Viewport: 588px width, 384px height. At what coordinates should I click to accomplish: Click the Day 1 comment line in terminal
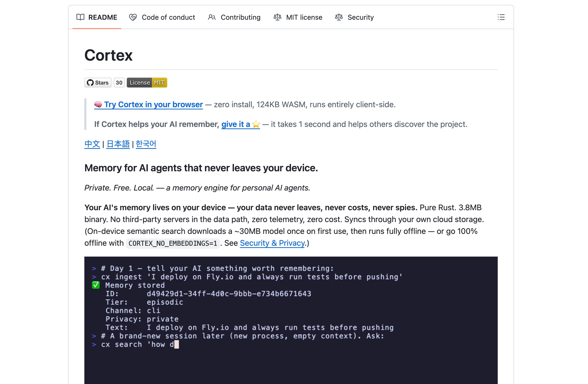click(213, 268)
